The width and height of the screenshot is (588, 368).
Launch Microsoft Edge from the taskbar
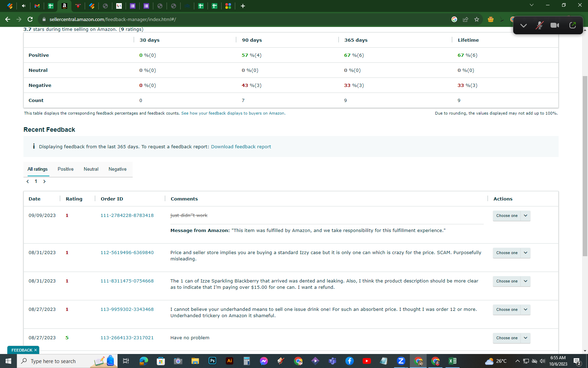click(144, 361)
